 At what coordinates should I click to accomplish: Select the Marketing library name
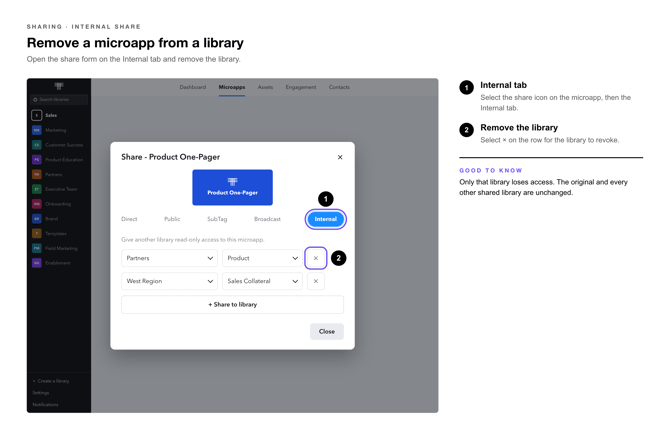point(56,130)
